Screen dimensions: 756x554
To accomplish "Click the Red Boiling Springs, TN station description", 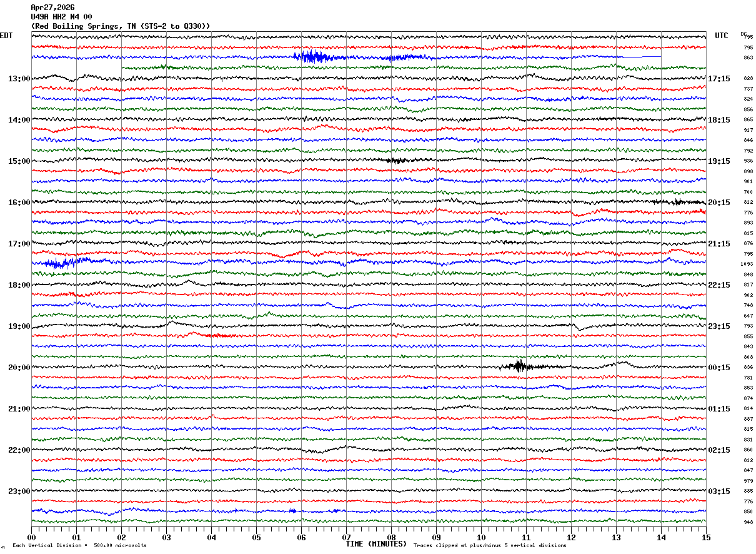I will click(121, 26).
